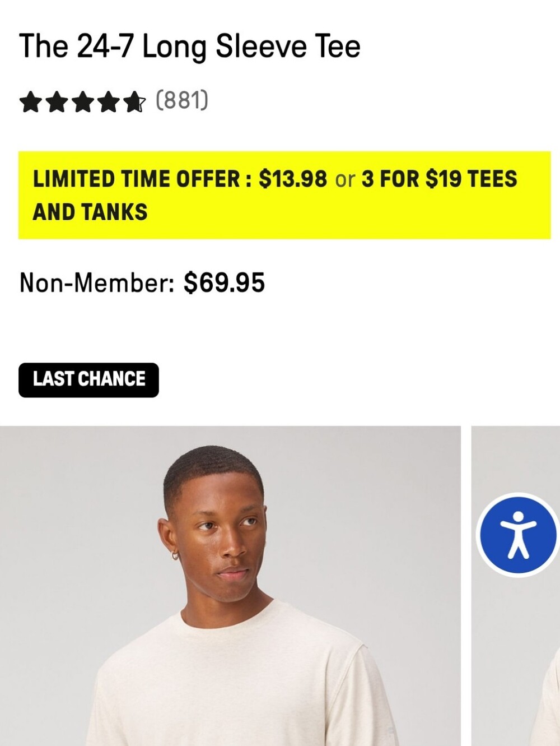
Task: Click the Non-Member label
Action: point(97,282)
